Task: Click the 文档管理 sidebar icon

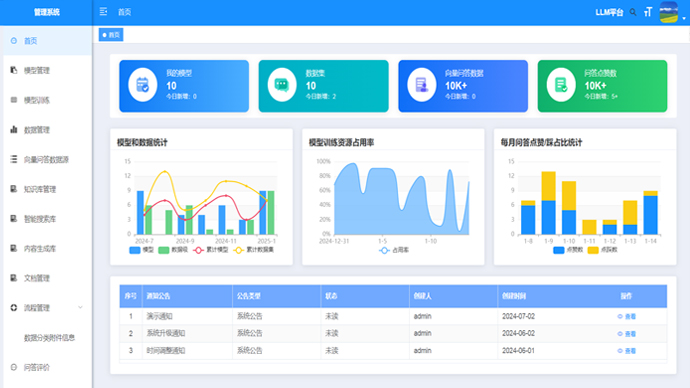Action: pos(14,278)
